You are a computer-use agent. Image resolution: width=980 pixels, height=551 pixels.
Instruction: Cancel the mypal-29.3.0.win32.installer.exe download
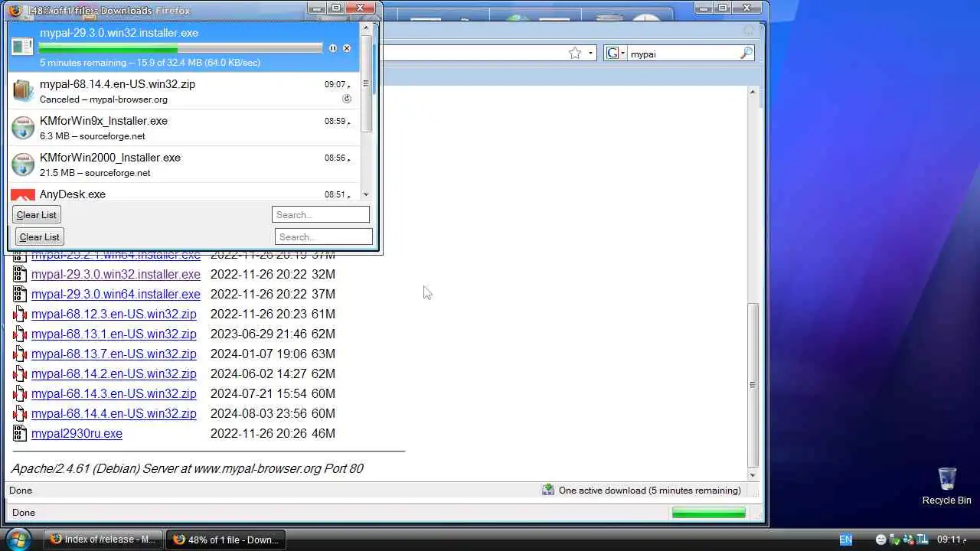(347, 48)
